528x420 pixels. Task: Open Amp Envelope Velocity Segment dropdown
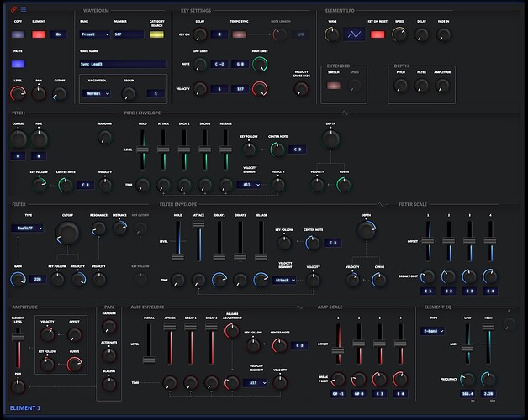(x=256, y=383)
